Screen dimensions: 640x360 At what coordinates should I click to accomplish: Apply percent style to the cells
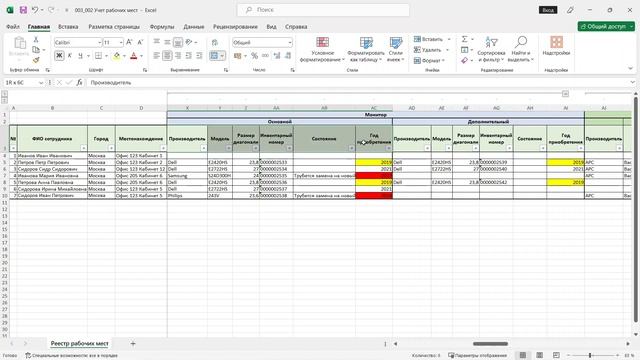[254, 56]
